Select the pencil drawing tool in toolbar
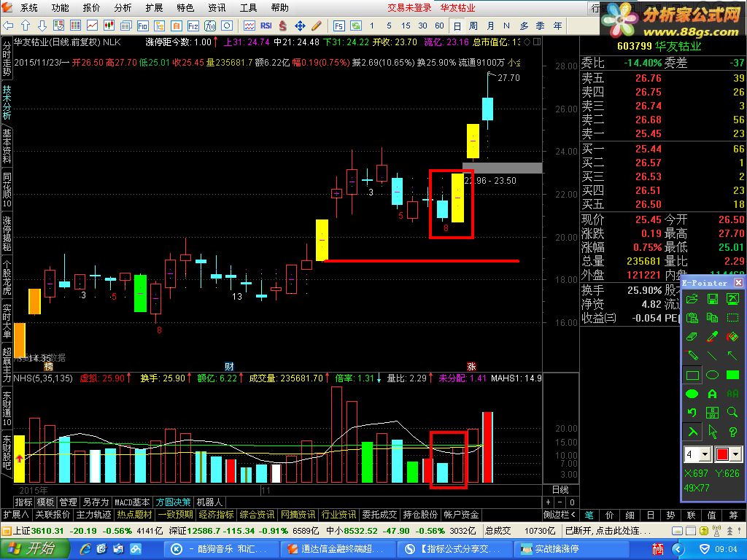 317,26
